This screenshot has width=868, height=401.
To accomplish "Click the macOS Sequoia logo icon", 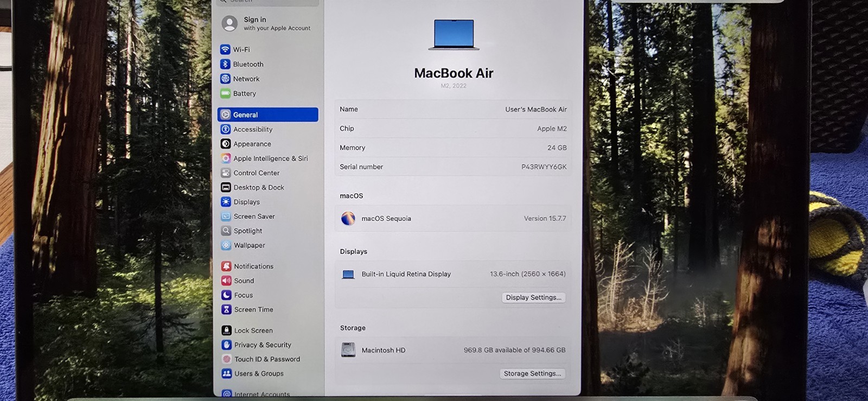I will [348, 218].
